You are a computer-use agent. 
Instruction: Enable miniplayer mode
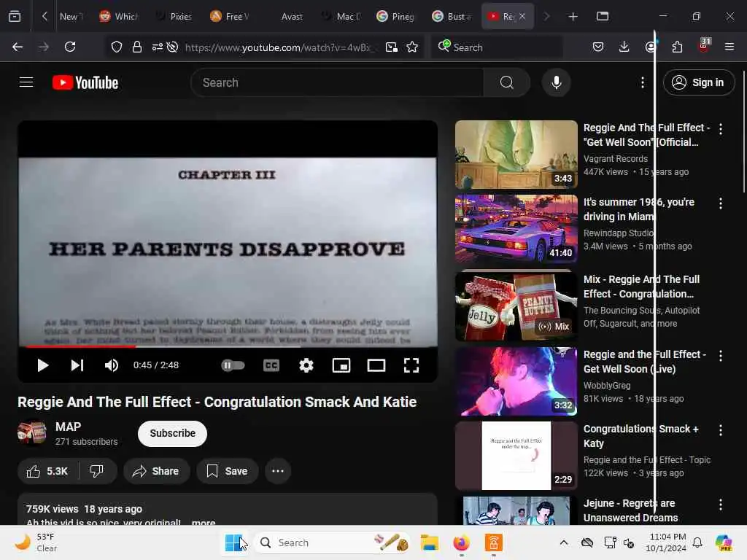point(341,365)
